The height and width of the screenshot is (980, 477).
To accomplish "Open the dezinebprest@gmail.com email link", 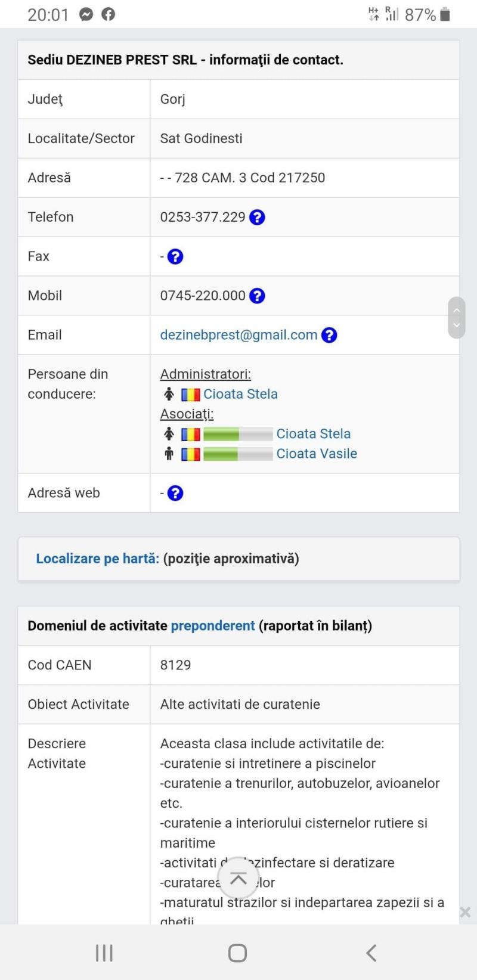I will 238,335.
